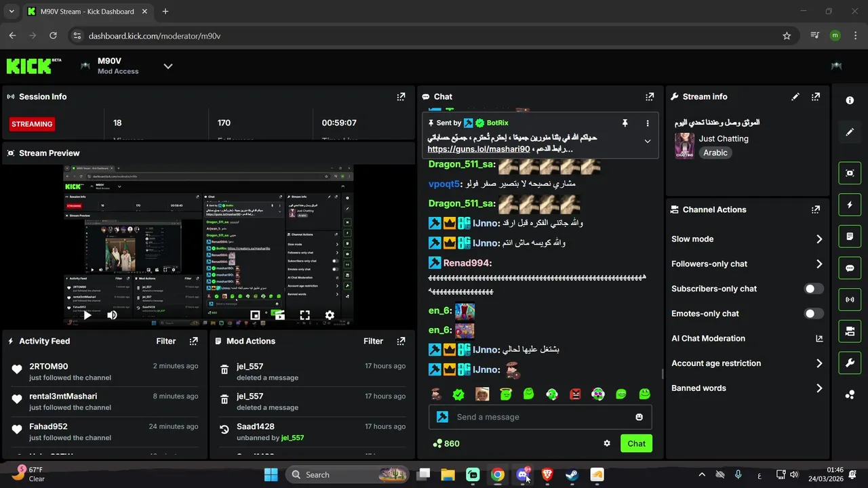Click the Send a message input field
This screenshot has width=868, height=488.
[540, 417]
